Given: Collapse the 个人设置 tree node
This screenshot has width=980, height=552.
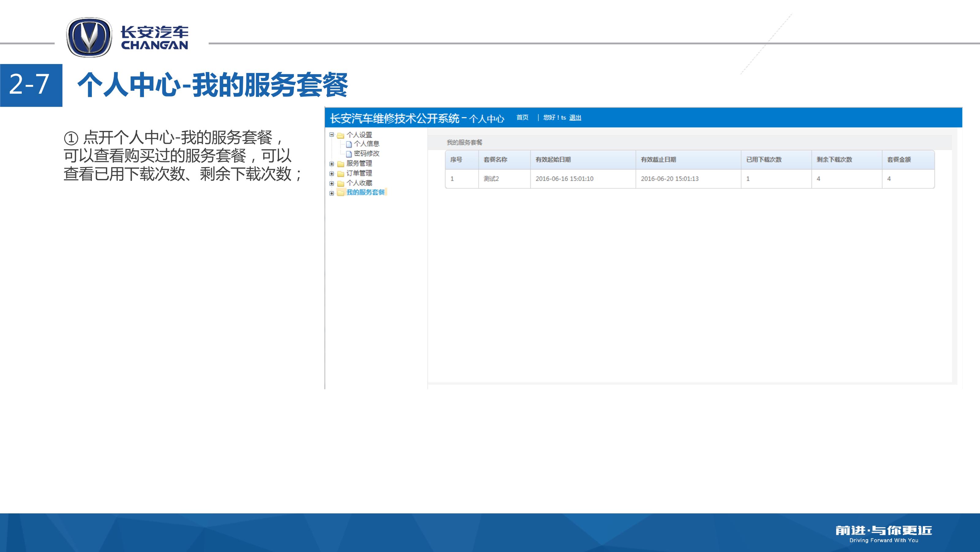Looking at the screenshot, I should click(x=331, y=134).
